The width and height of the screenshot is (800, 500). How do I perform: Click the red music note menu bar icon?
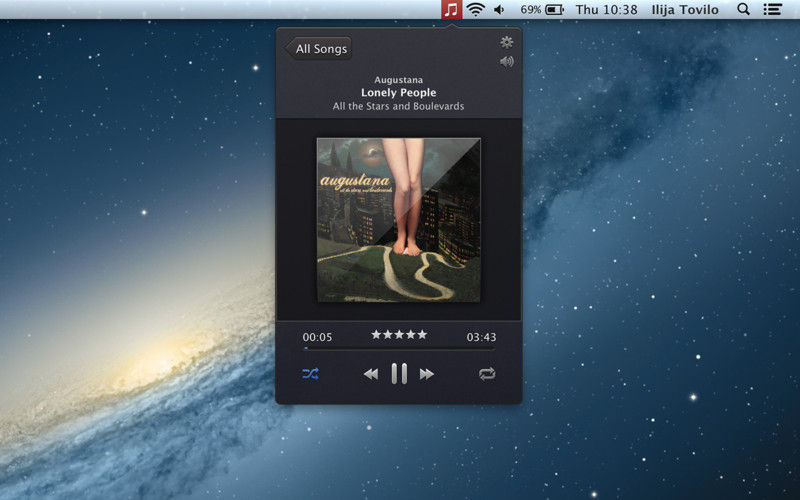[x=451, y=9]
